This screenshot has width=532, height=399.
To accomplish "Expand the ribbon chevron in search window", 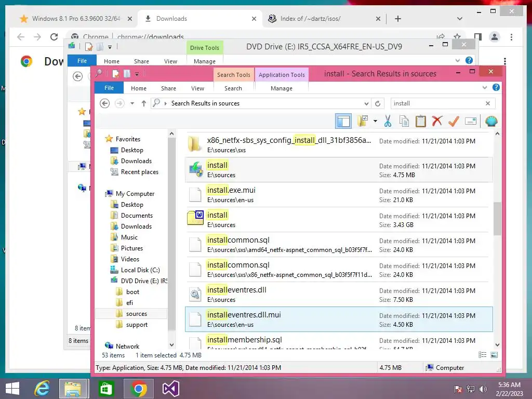I will pos(485,87).
